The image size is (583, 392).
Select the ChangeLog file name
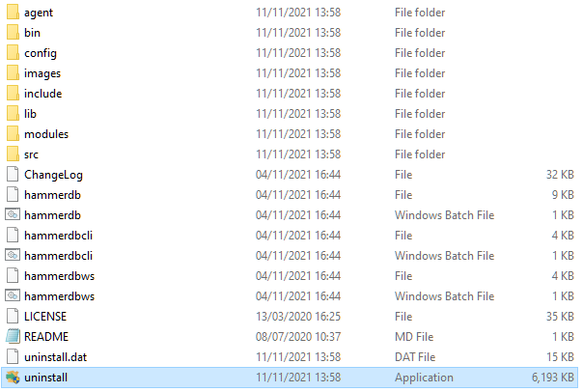pyautogui.click(x=53, y=175)
